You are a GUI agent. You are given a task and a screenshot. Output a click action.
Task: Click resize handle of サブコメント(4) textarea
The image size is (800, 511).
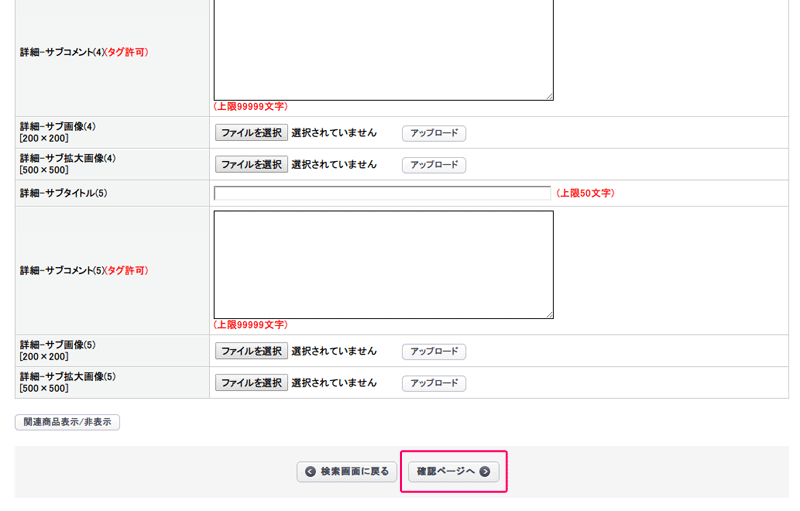click(549, 96)
